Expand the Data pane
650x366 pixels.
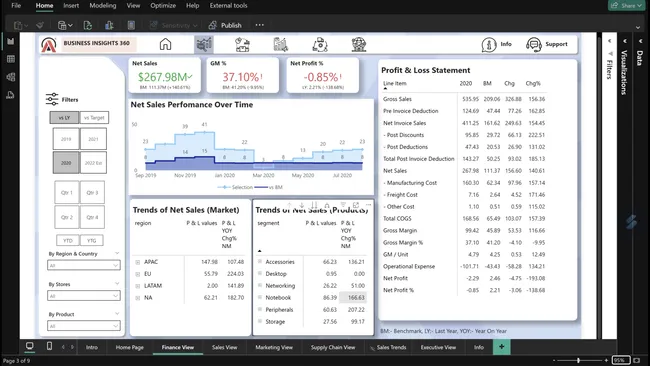[640, 41]
